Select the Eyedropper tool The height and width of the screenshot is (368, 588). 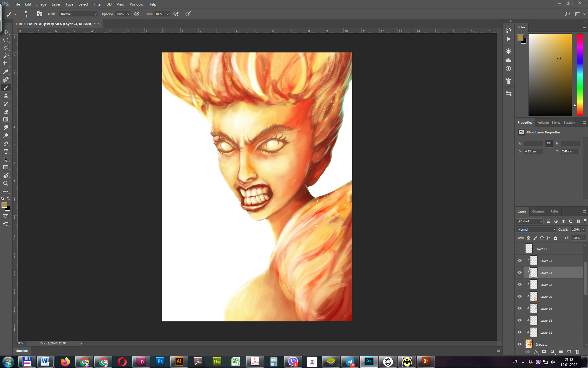pos(6,72)
